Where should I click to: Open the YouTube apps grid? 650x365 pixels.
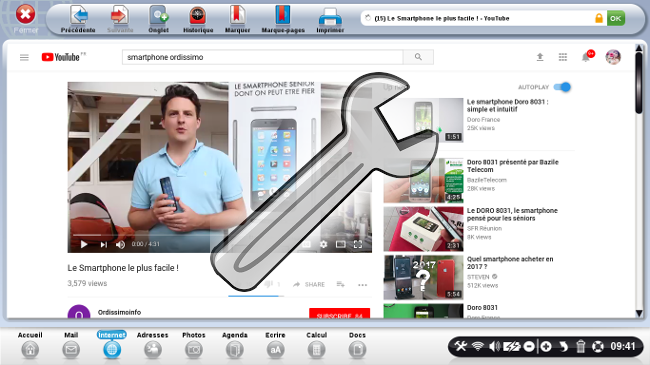pyautogui.click(x=563, y=57)
